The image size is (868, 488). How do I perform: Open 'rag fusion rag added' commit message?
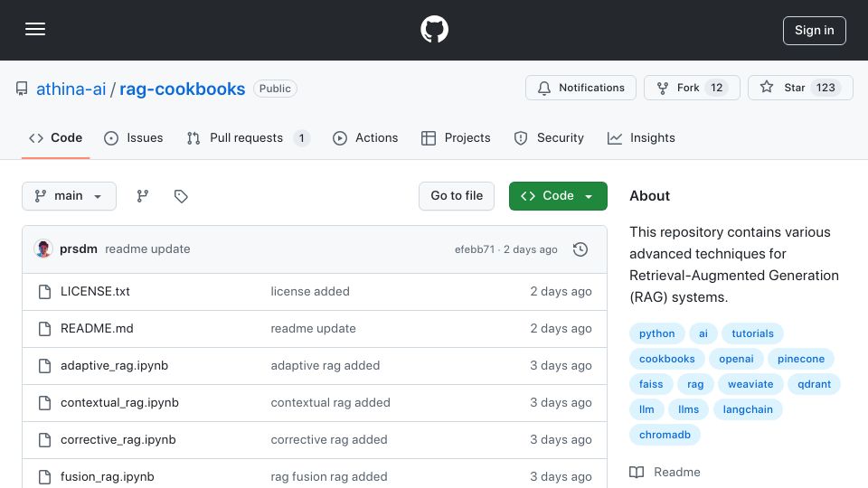coord(329,477)
